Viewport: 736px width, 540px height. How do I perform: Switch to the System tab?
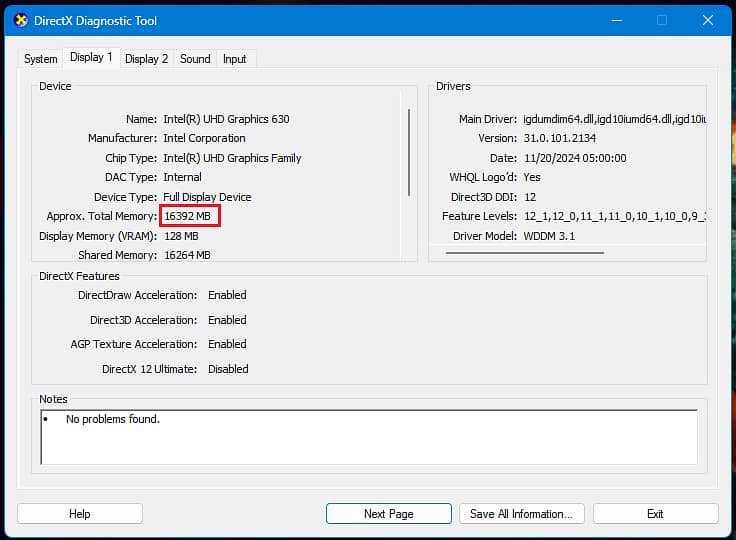click(x=41, y=59)
